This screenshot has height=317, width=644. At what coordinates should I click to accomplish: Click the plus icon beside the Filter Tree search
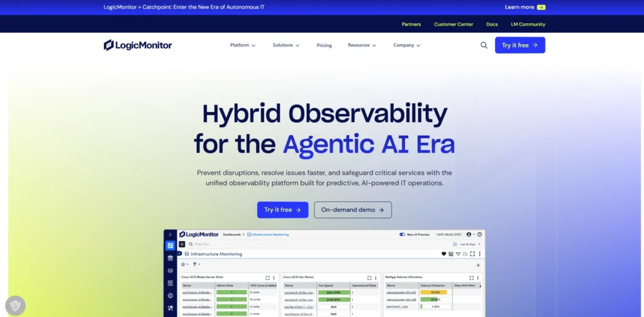pyautogui.click(x=182, y=244)
